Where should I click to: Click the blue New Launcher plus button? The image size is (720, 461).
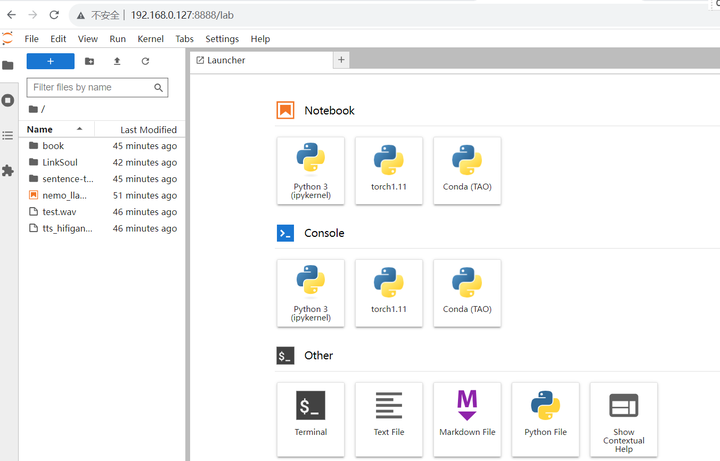point(51,61)
